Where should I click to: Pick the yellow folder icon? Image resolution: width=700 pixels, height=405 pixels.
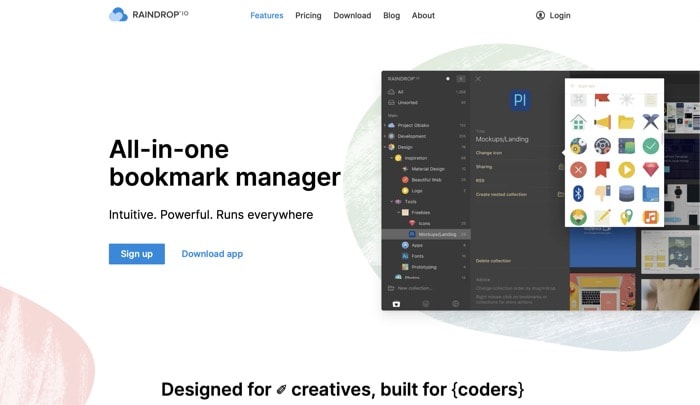[626, 121]
